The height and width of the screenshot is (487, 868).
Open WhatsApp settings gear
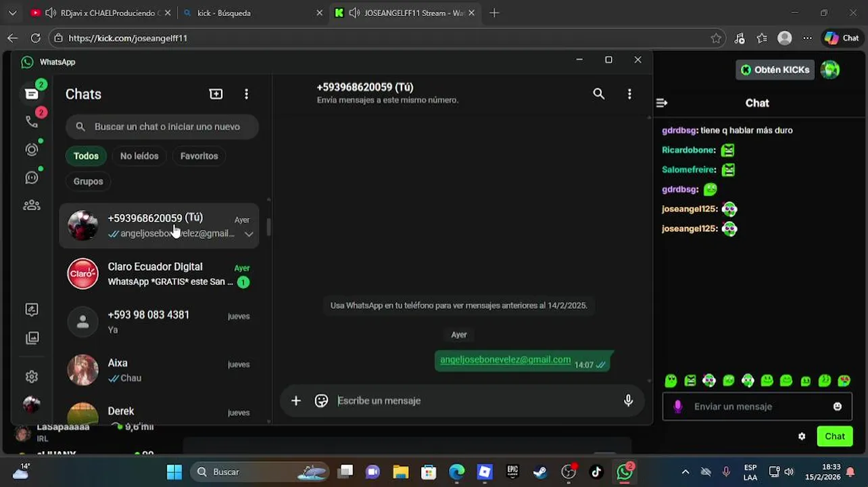[32, 377]
